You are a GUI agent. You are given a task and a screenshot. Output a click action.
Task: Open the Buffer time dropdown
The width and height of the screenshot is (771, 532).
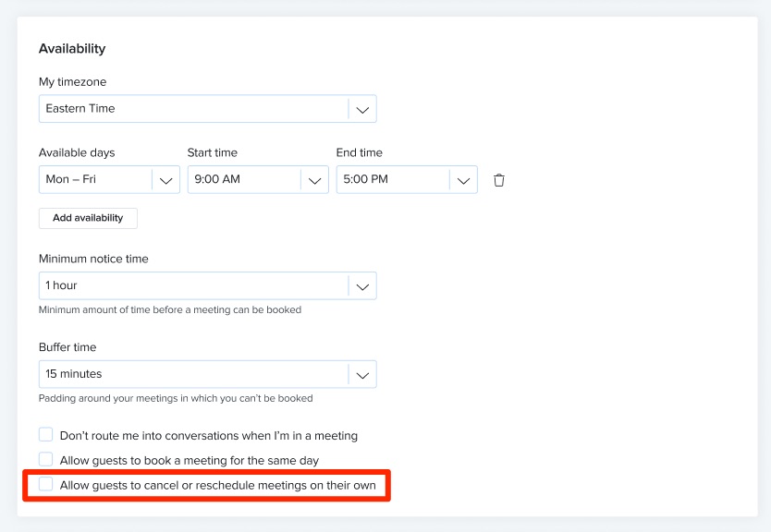point(207,374)
